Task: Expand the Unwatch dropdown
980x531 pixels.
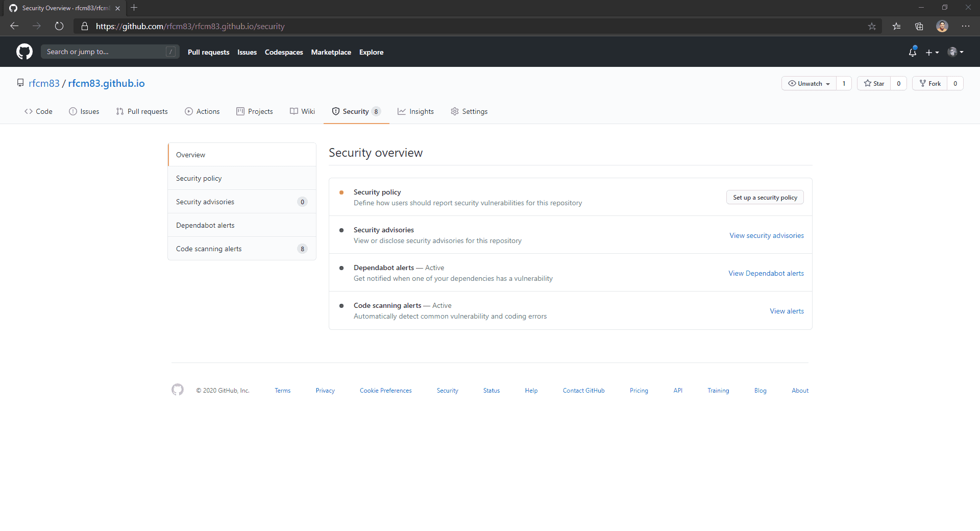Action: pyautogui.click(x=809, y=83)
